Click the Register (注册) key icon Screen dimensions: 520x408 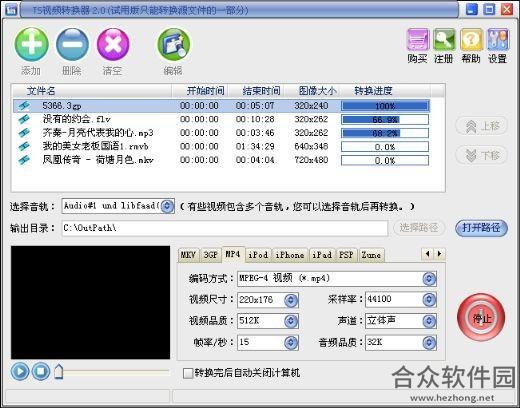coord(444,40)
